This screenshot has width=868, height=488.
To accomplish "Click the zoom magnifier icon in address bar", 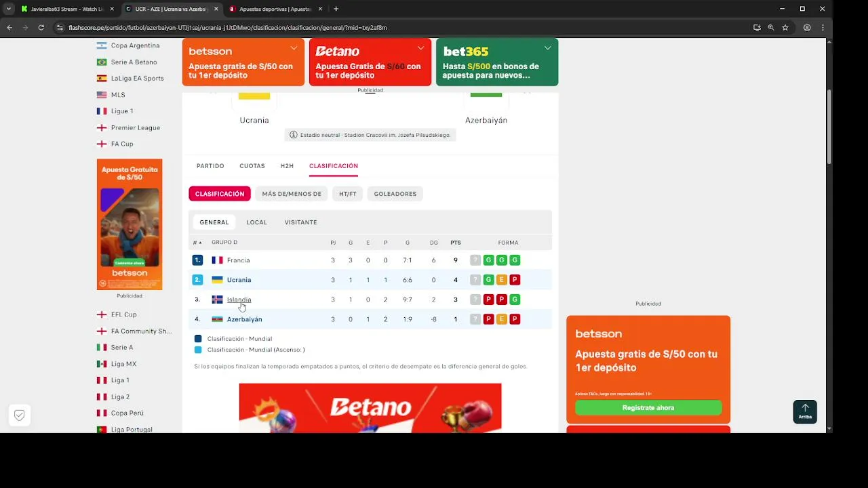I will click(x=771, y=28).
